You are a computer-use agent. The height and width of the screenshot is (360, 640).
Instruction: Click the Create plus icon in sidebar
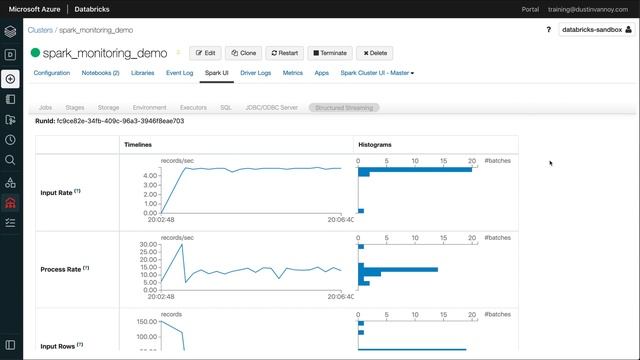point(10,79)
